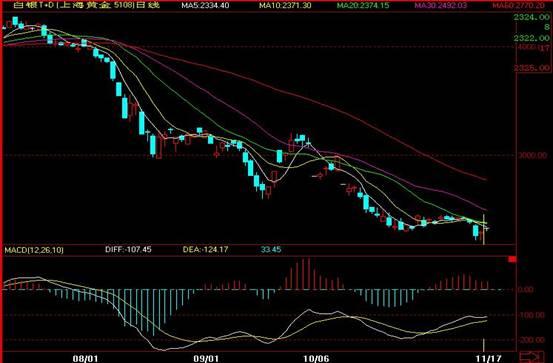Select the 08/01 date on time axis
This screenshot has height=363, width=553.
pyautogui.click(x=85, y=359)
